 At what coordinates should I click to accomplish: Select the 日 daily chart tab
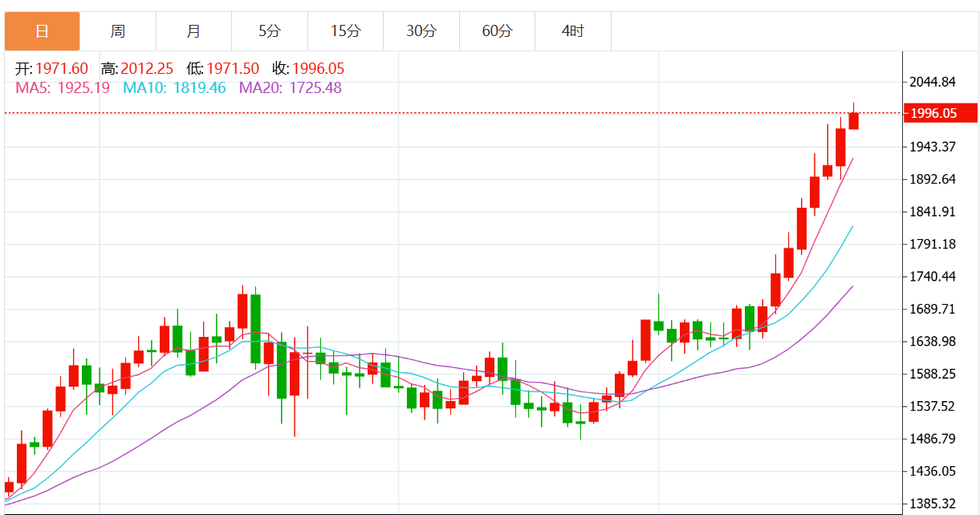[x=43, y=31]
